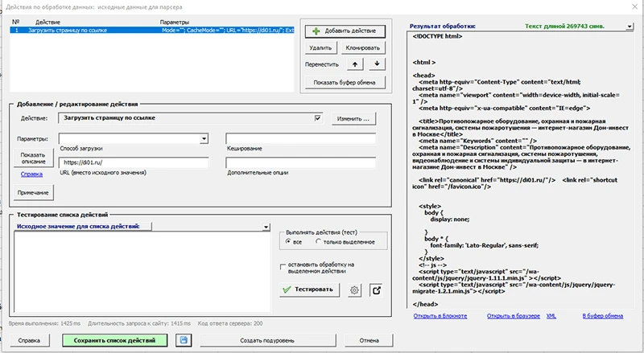Click 'Длительность запроса к сайту: 1415 ms' text
Image resolution: width=644 pixels, height=353 pixels.
coord(139,323)
